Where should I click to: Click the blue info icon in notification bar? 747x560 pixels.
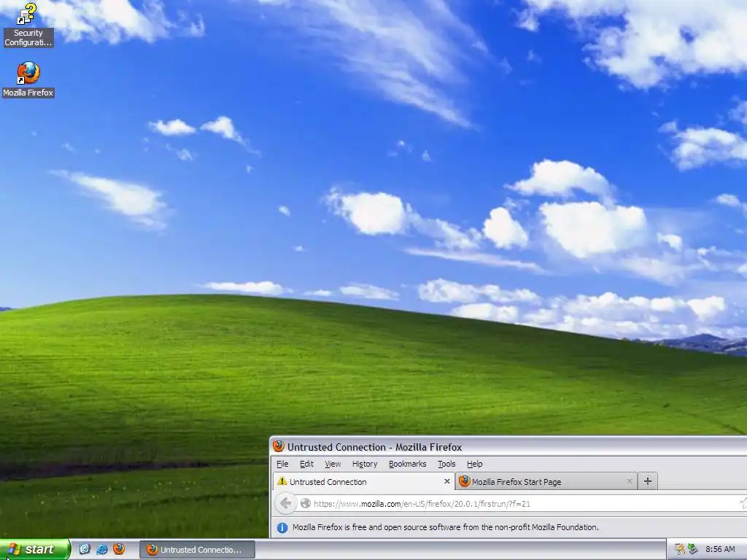[x=282, y=528]
